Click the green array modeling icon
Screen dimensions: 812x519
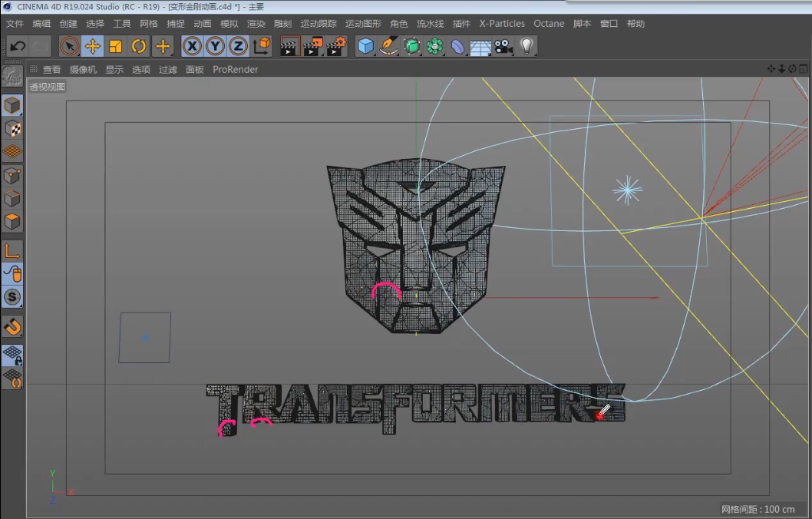435,46
